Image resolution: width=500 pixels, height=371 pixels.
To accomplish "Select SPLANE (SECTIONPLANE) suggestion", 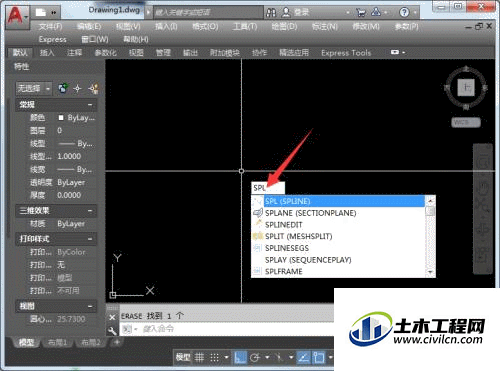I will [x=338, y=213].
